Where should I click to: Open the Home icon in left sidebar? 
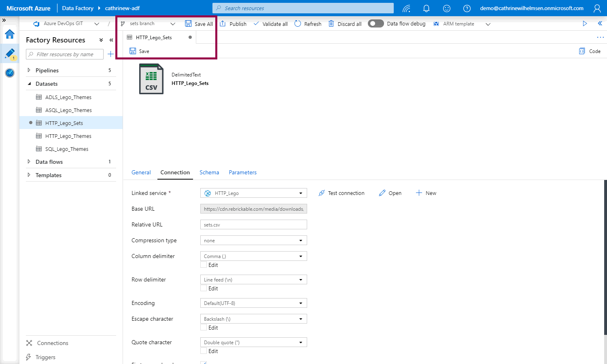10,34
